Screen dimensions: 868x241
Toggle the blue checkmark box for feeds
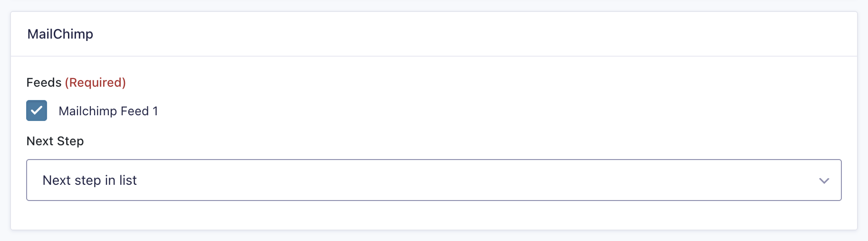pos(37,110)
